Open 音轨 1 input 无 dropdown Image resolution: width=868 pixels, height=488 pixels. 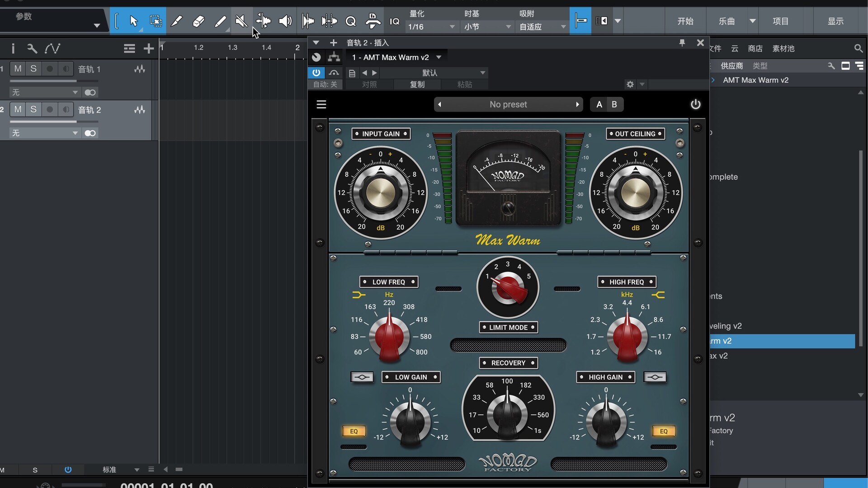pyautogui.click(x=45, y=92)
